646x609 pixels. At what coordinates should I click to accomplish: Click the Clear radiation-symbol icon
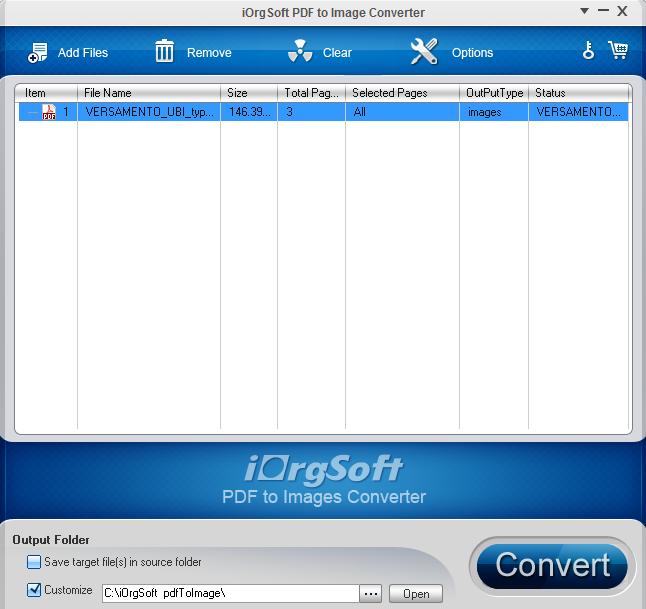300,51
